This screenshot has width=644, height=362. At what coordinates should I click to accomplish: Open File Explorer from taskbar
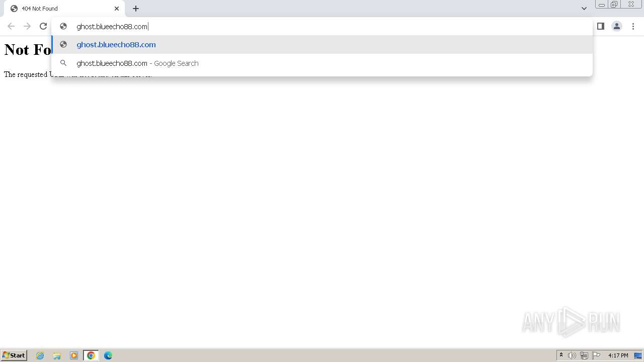[x=57, y=355]
